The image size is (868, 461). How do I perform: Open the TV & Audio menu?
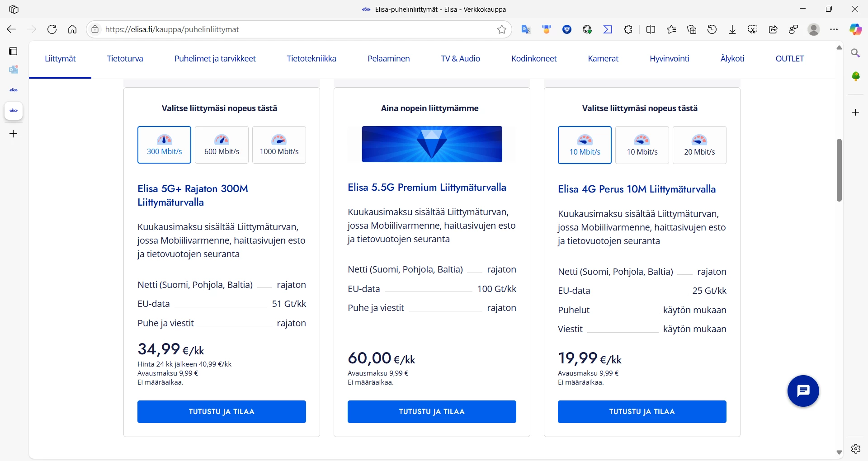click(461, 59)
